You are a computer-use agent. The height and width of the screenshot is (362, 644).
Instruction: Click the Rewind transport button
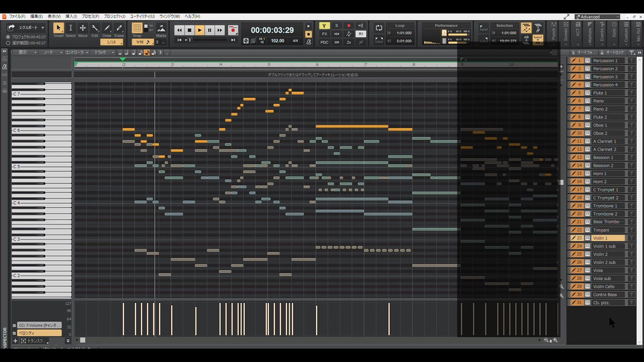pos(179,30)
